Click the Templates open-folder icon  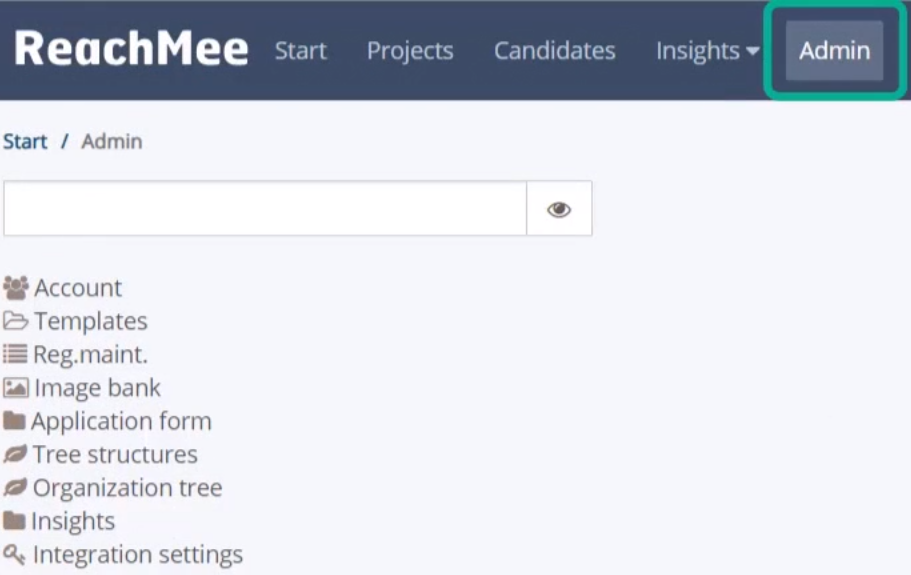(x=16, y=321)
